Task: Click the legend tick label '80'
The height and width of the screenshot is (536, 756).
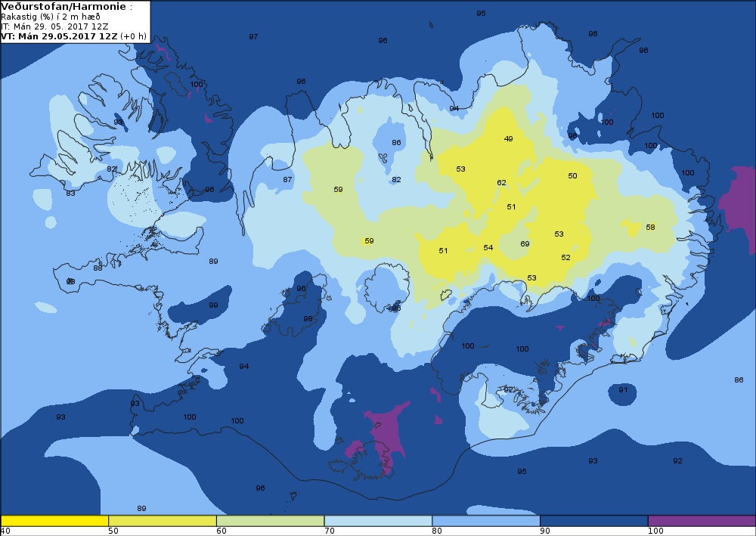Action: [x=437, y=531]
